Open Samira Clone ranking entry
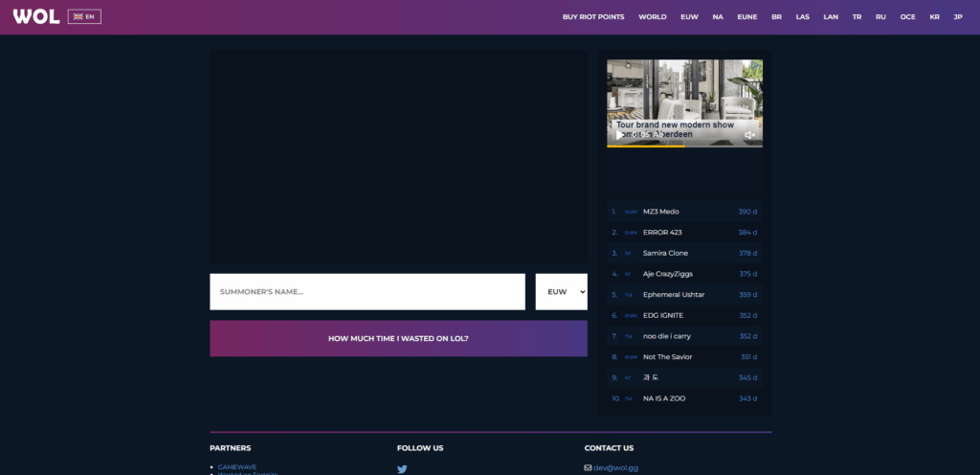Image resolution: width=980 pixels, height=475 pixels. click(684, 253)
